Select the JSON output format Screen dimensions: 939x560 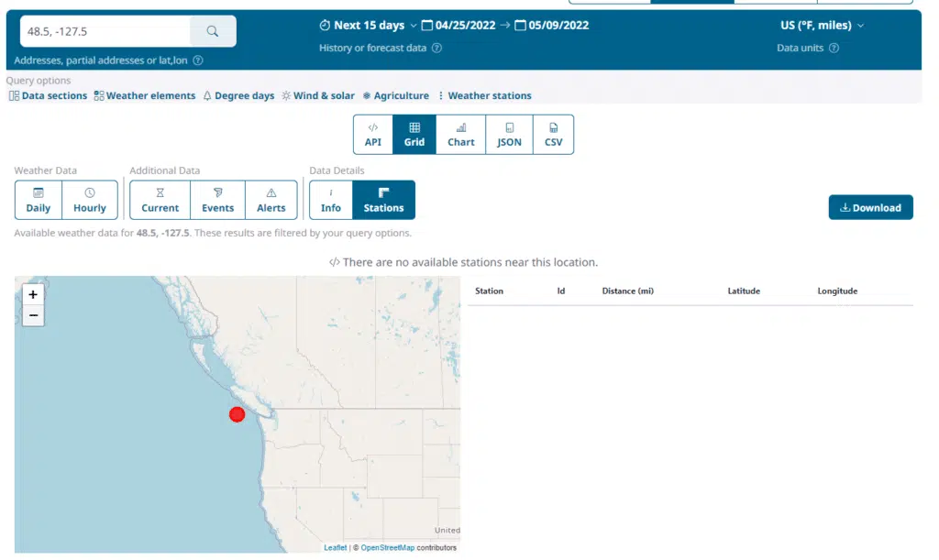click(509, 135)
